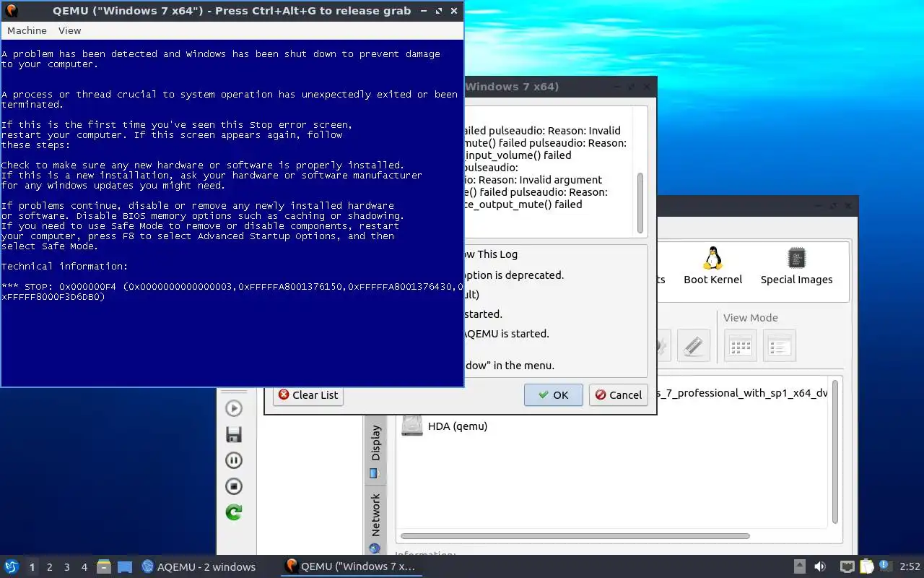Screen dimensions: 924x578
Task: Activate AQEMU - 2 windows taskbar entry
Action: point(199,566)
